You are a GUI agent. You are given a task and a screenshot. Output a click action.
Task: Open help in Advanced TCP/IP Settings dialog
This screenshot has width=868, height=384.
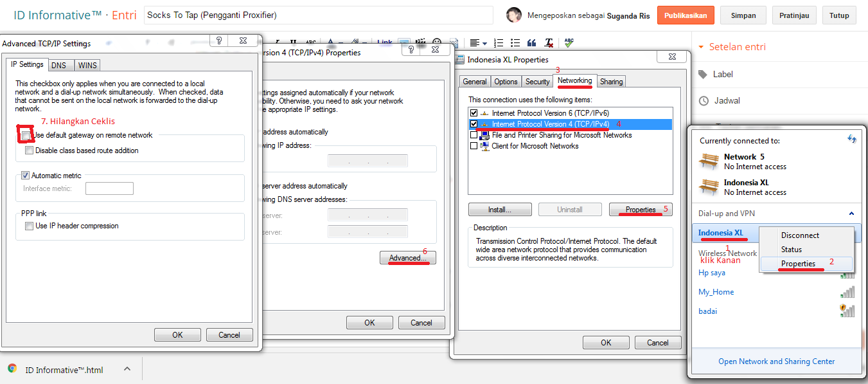219,41
